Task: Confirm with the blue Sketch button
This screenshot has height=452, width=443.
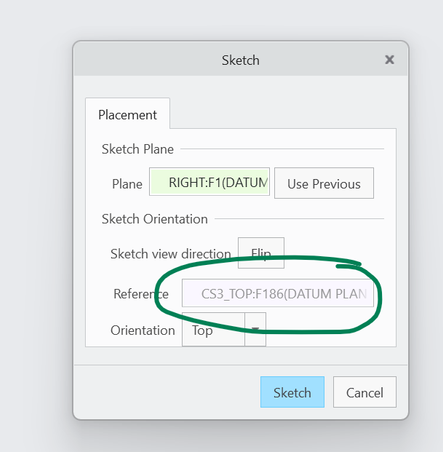Action: click(292, 392)
